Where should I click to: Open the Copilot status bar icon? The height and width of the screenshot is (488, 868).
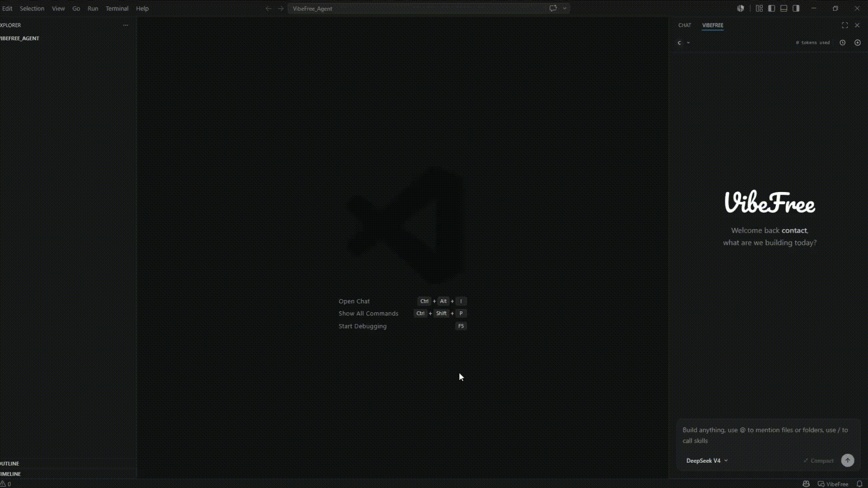tap(806, 484)
